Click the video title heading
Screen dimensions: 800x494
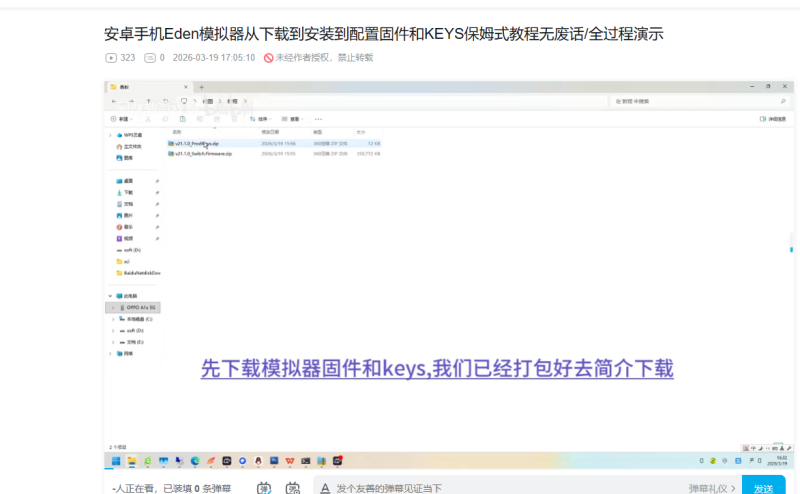point(384,34)
